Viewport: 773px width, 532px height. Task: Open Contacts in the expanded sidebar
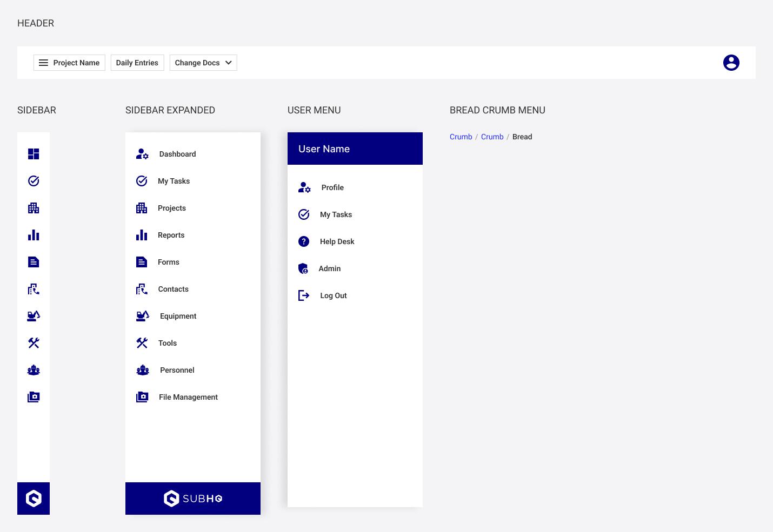[x=173, y=289]
